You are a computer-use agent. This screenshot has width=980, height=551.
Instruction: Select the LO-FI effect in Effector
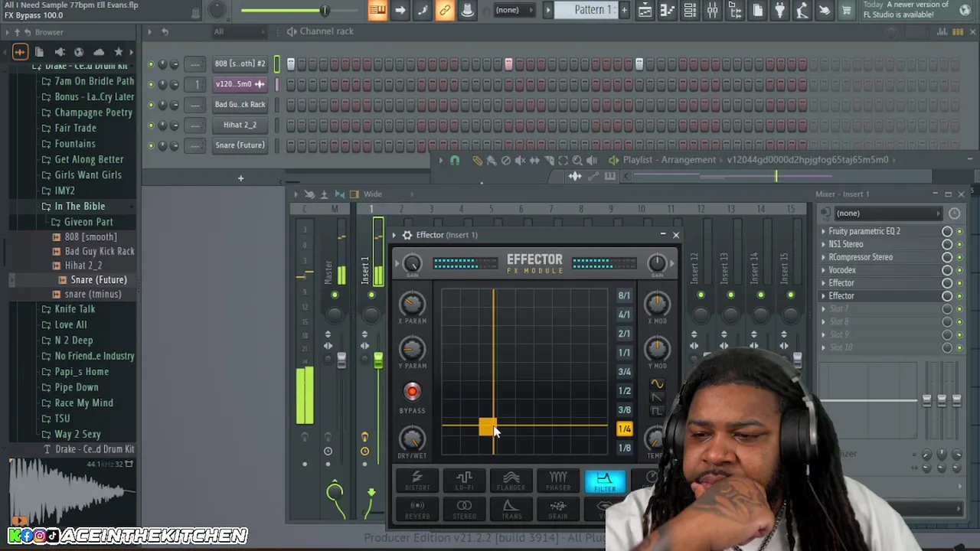click(x=464, y=481)
